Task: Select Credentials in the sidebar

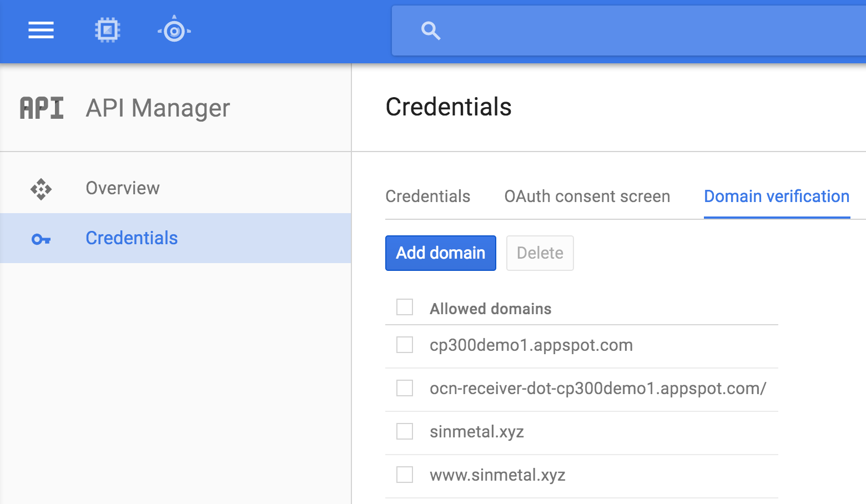Action: coord(132,238)
